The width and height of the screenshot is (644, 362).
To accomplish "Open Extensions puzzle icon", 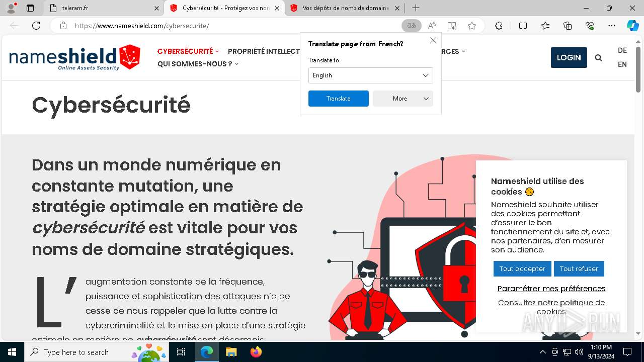I will coord(499,26).
